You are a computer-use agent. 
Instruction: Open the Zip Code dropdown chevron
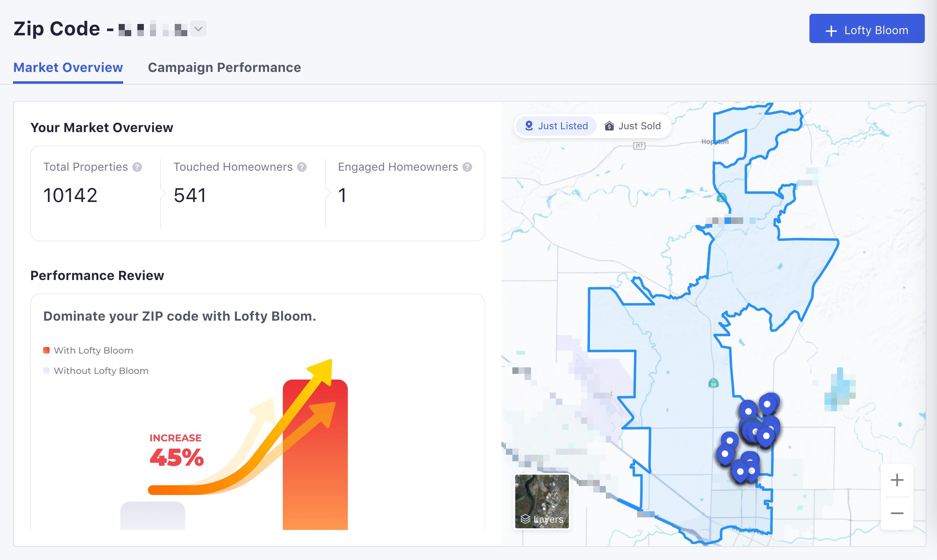click(x=198, y=29)
